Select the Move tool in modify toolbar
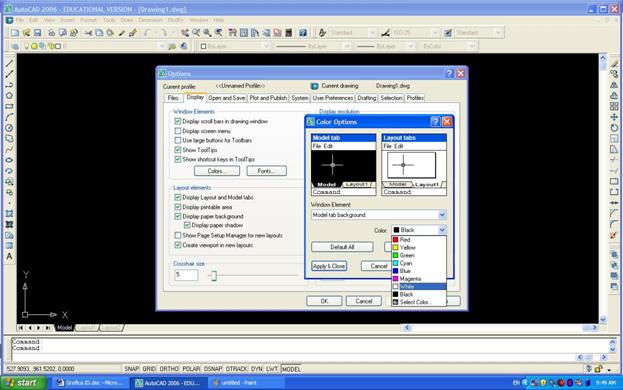Viewport: 623px width, 390px height. coord(614,117)
